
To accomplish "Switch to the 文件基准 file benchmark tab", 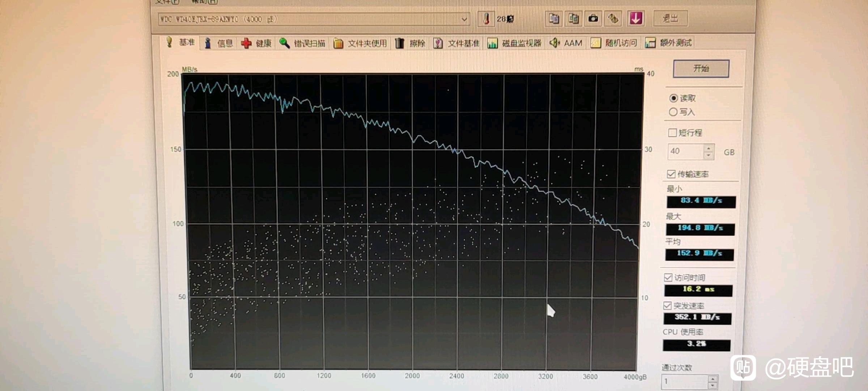I will [x=456, y=43].
